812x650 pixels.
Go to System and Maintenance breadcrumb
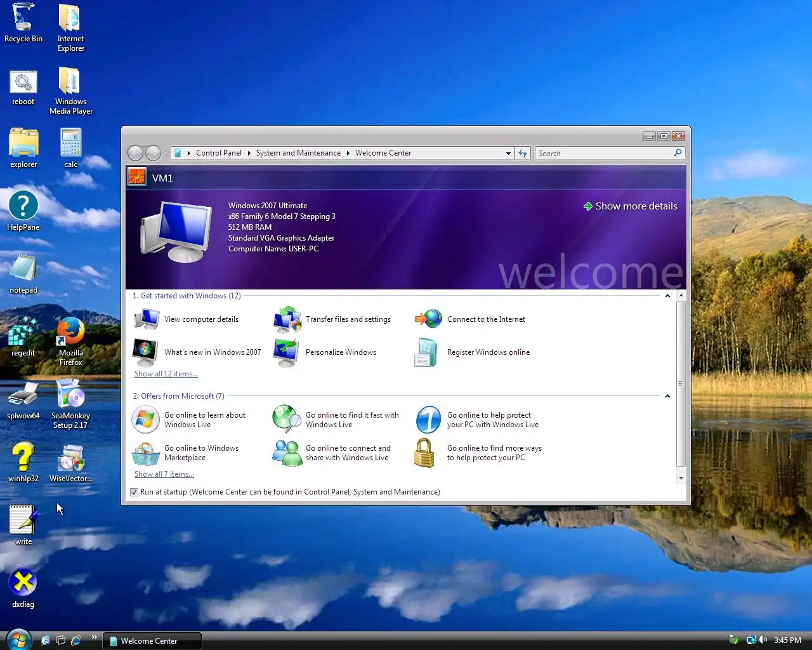(x=298, y=153)
